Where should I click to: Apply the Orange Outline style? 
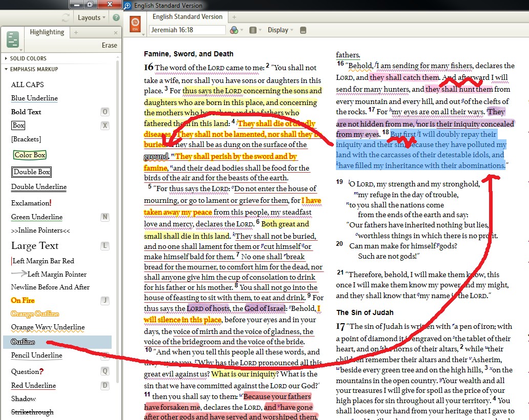click(35, 314)
